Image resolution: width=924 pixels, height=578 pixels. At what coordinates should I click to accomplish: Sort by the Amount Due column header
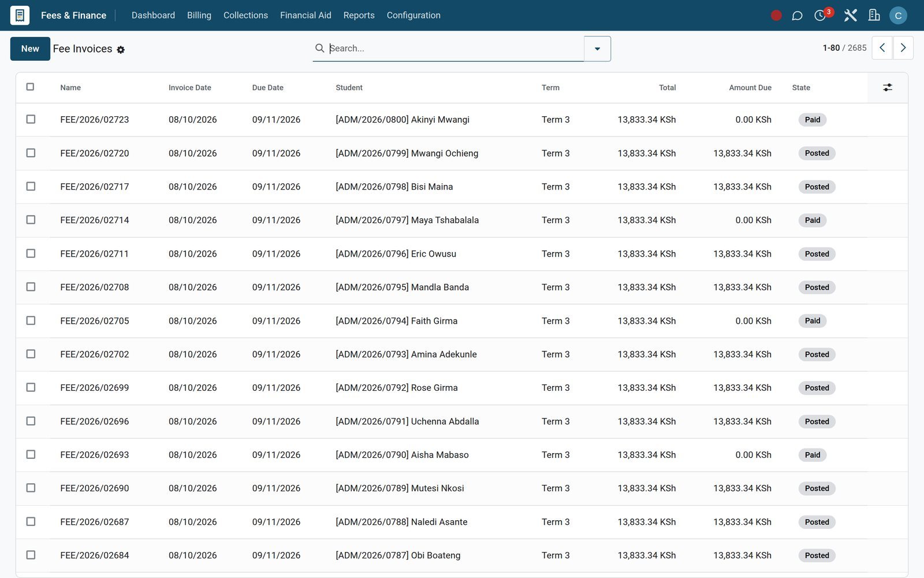click(750, 88)
